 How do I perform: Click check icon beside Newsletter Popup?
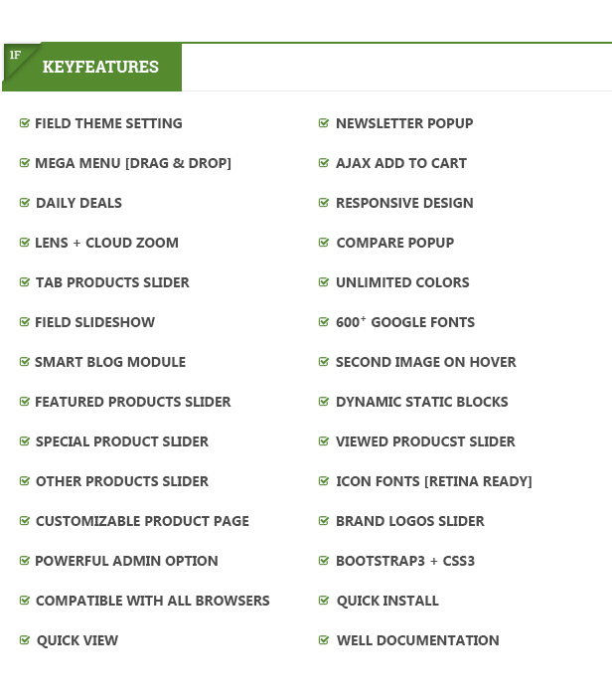click(x=324, y=123)
